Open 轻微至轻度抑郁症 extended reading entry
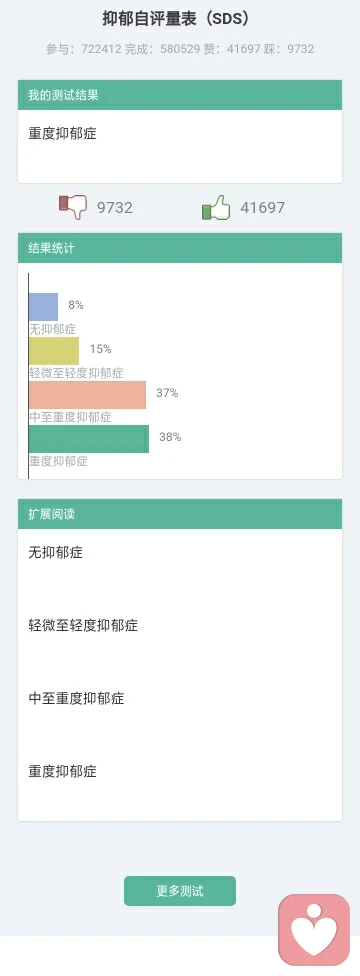The height and width of the screenshot is (976, 360). click(x=83, y=626)
